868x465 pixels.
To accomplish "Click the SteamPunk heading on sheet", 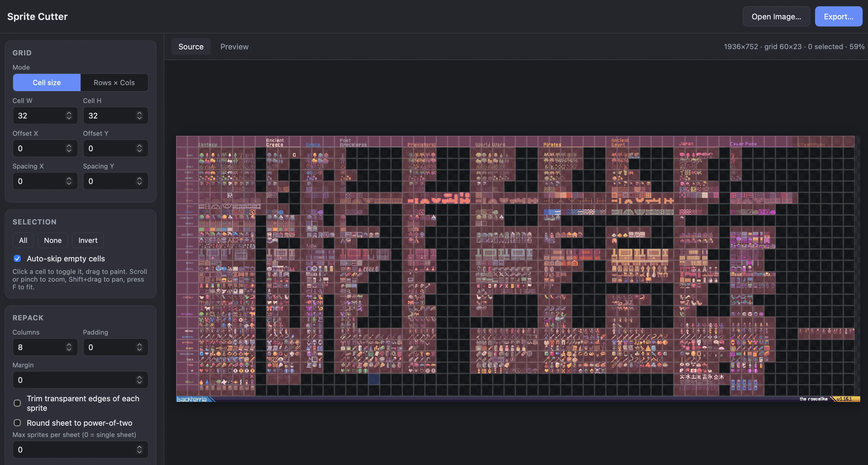I will point(811,145).
